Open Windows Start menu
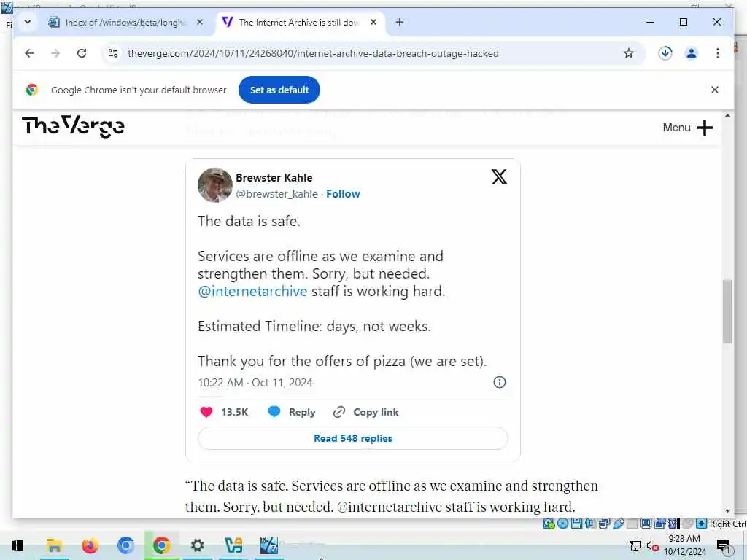747x560 pixels. click(x=18, y=545)
